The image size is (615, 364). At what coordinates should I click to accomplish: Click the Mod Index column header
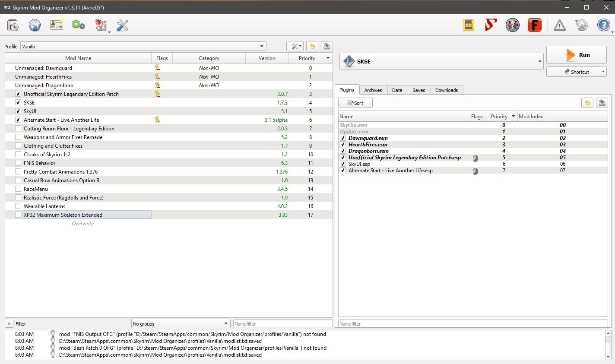[562, 116]
